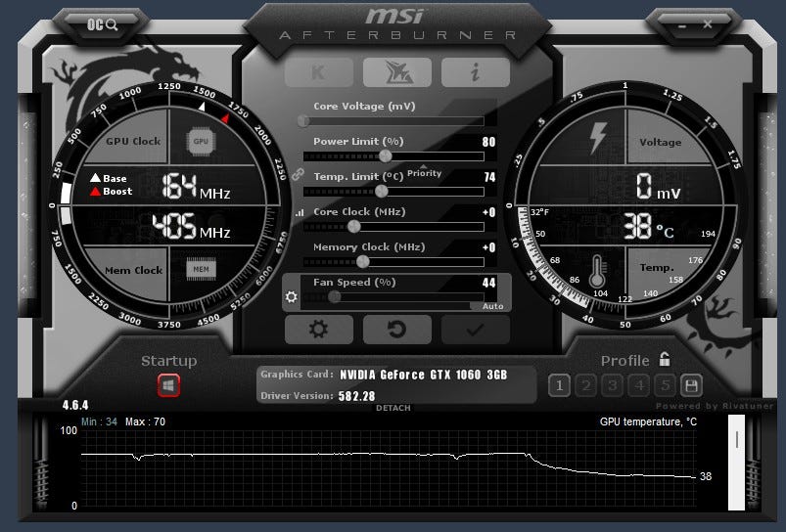Click the Core Clock slider handle
Screen dimensions: 786x532
point(354,227)
